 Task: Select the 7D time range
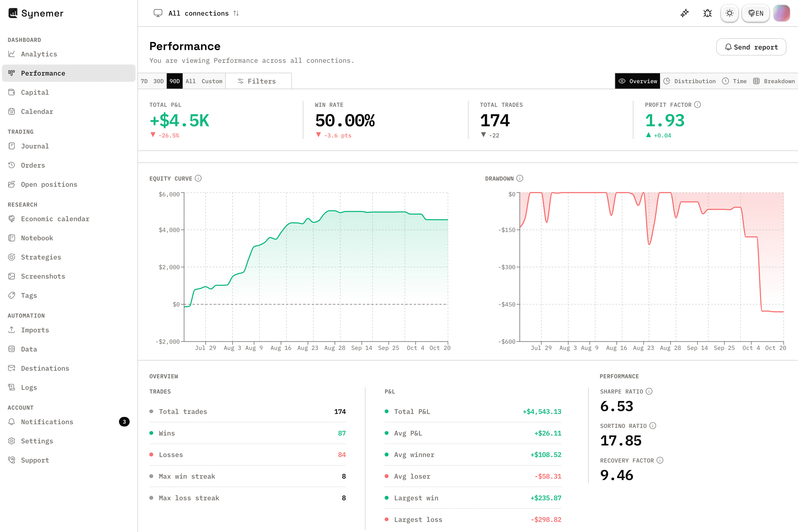click(144, 81)
